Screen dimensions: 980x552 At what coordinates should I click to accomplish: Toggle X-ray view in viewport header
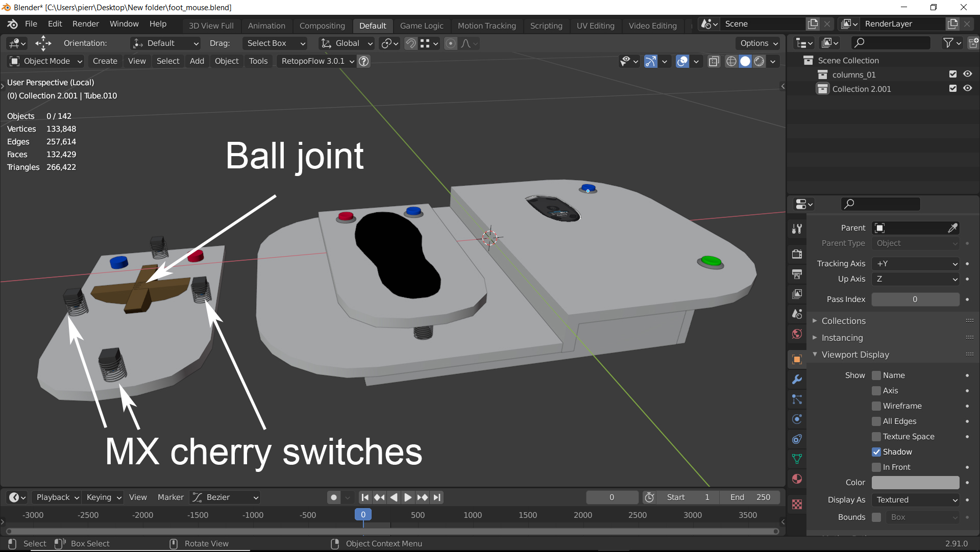(714, 61)
